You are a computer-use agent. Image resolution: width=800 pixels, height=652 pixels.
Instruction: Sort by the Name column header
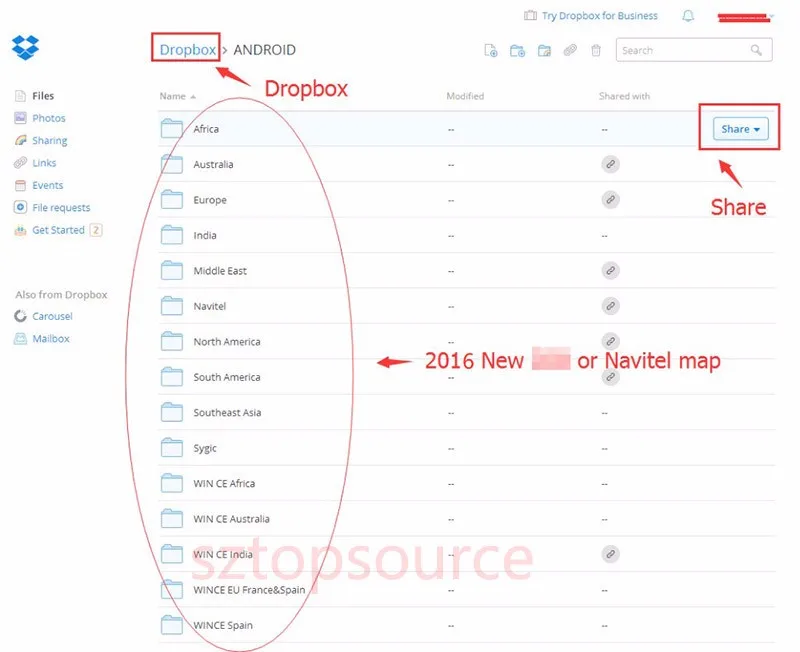pyautogui.click(x=177, y=96)
